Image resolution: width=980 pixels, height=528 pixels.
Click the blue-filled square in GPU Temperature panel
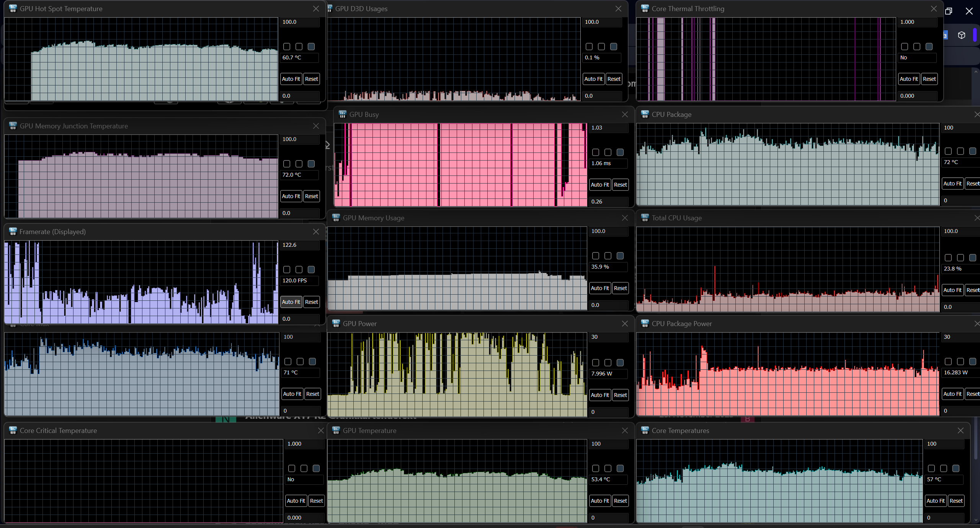click(x=620, y=468)
